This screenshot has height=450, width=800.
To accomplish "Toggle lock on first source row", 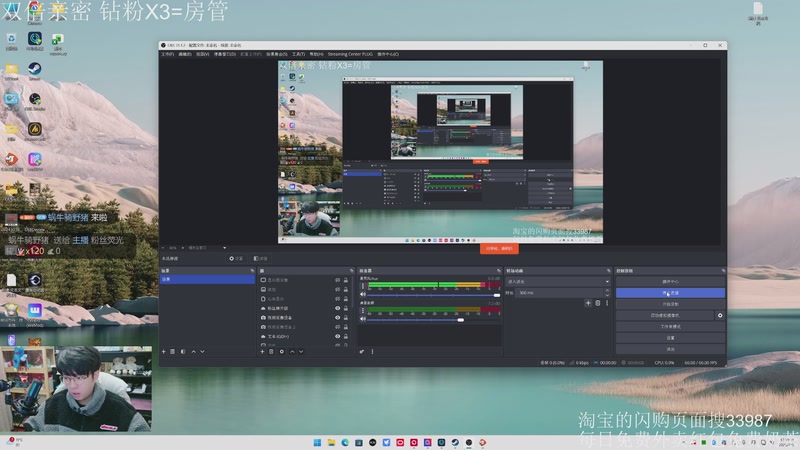I will point(346,280).
